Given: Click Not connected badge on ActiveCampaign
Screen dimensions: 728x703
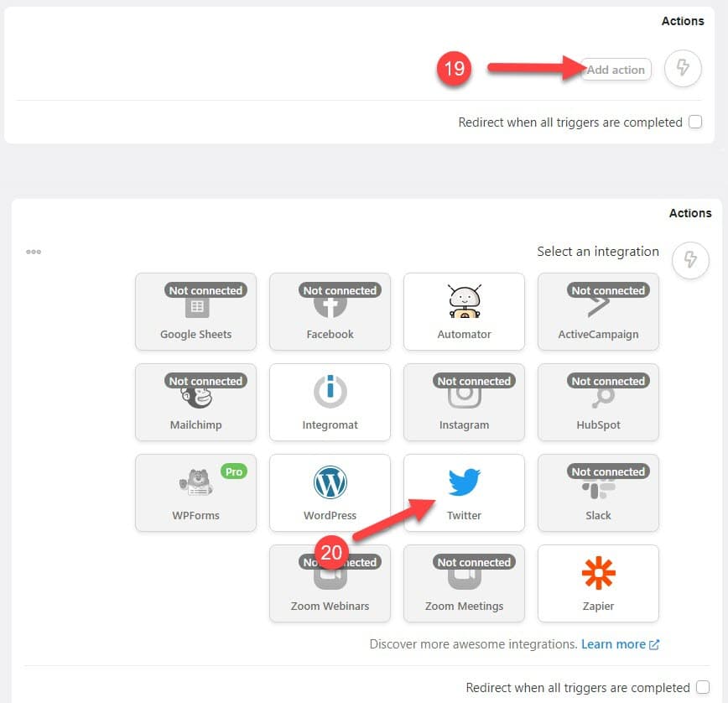Looking at the screenshot, I should (608, 290).
